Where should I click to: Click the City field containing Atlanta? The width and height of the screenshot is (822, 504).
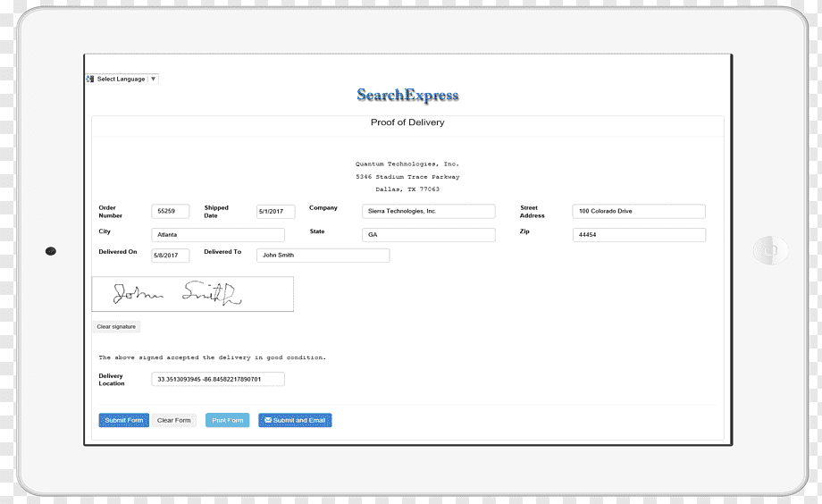coord(218,235)
